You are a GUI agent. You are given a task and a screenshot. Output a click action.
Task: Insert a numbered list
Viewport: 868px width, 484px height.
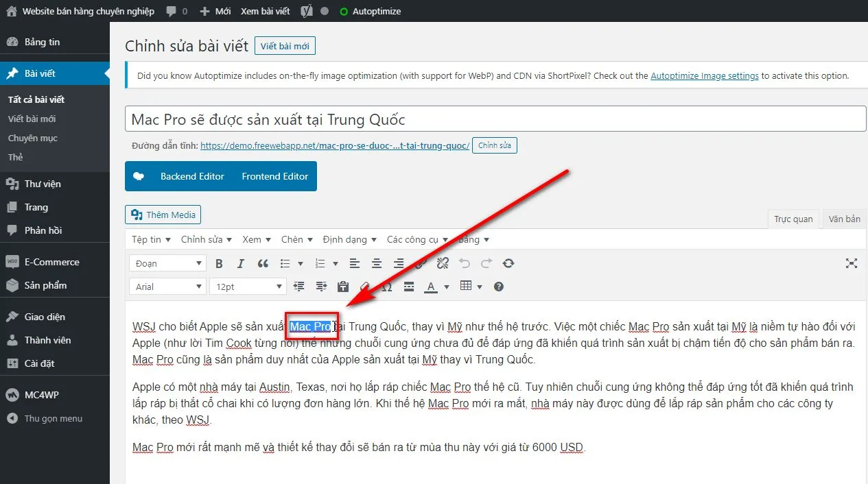click(320, 263)
